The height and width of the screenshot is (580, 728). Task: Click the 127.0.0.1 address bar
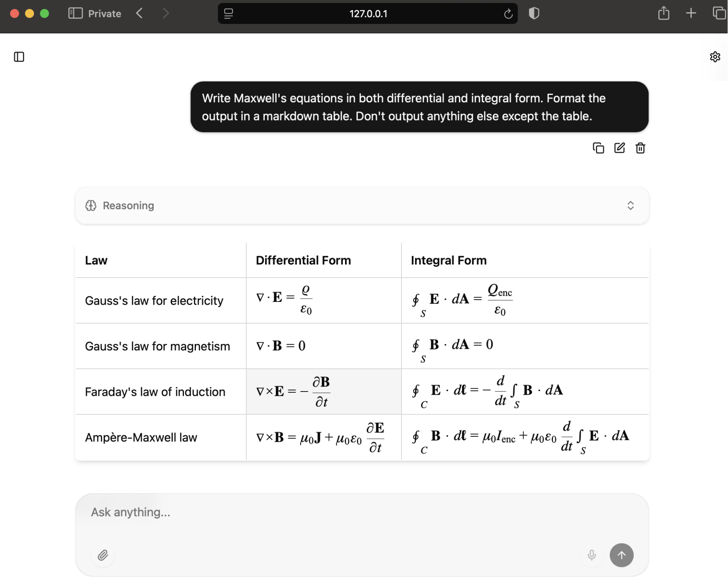[x=368, y=14]
